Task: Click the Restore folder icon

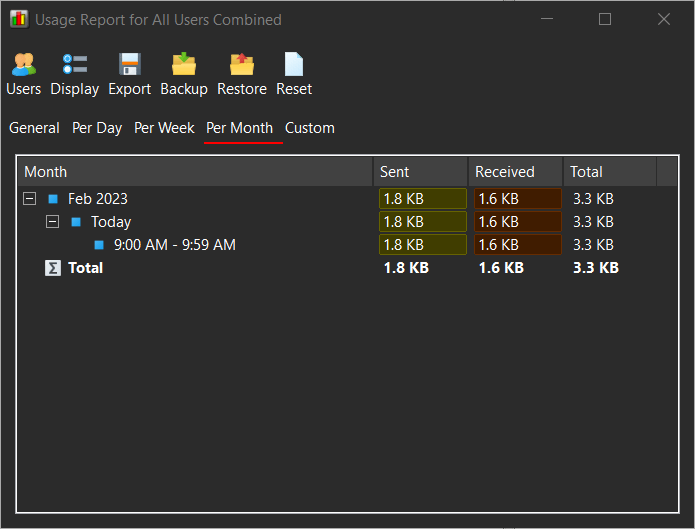Action: 242,65
